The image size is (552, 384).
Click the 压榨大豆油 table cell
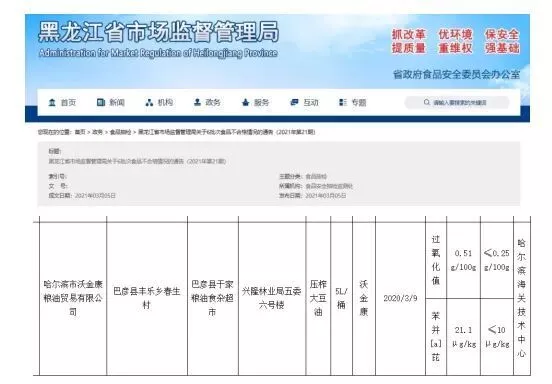coord(318,298)
